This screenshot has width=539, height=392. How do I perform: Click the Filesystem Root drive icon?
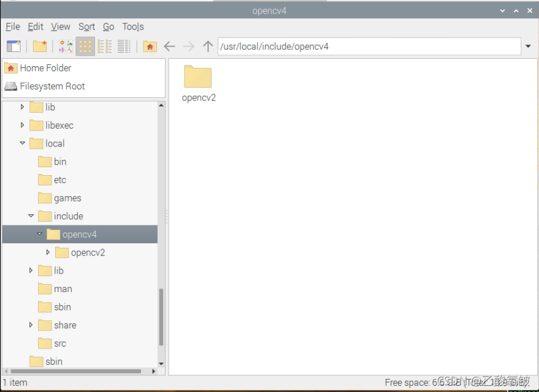[x=10, y=86]
